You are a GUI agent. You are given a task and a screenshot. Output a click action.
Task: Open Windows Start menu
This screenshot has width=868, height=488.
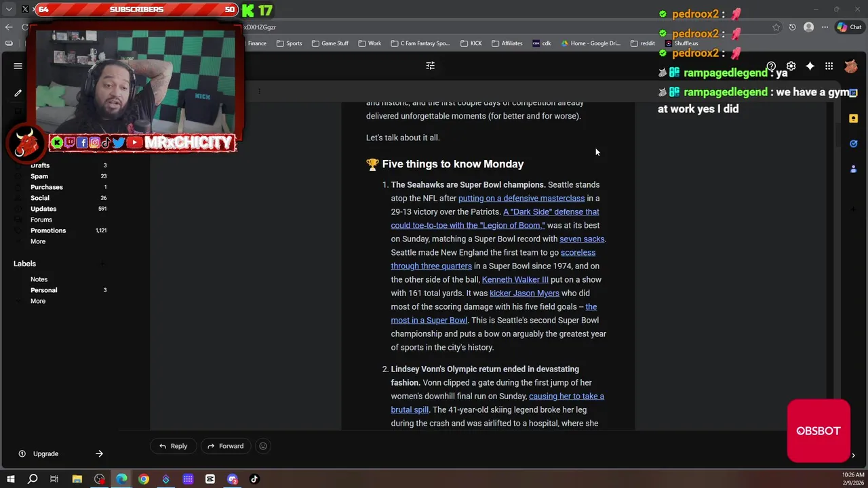[10, 479]
